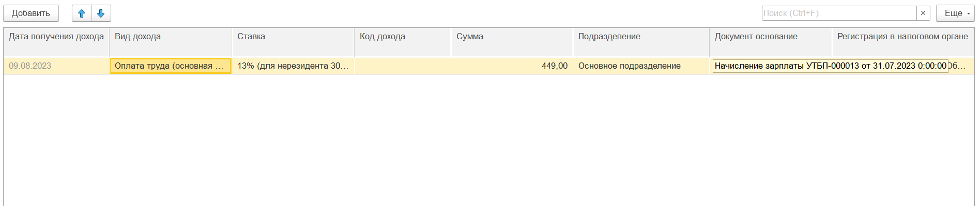This screenshot has height=206, width=980.
Task: Select the Оплата труда income type cell
Action: (x=171, y=66)
